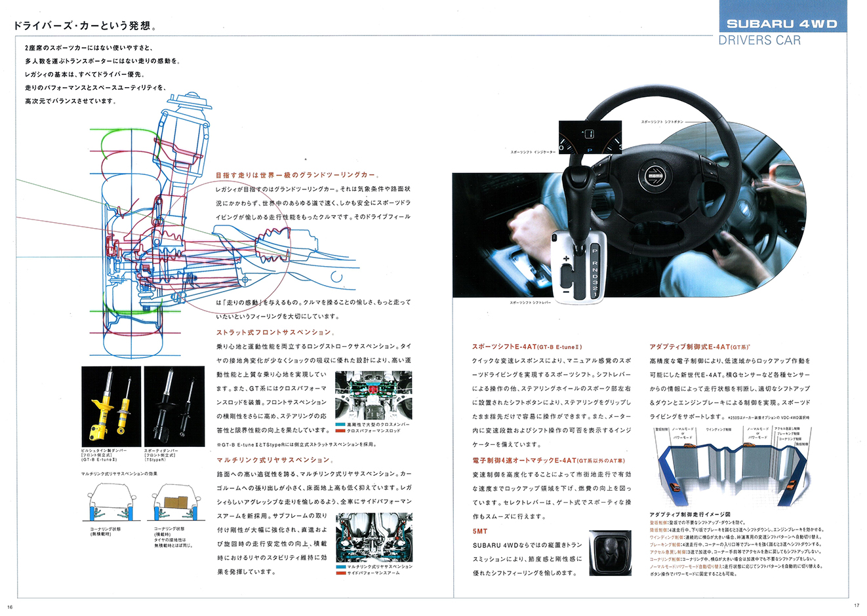Image resolution: width=867 pixels, height=616 pixels.
Task: Click the blue swatch for 高剛性で大型のクロスメンバー
Action: coord(340,425)
